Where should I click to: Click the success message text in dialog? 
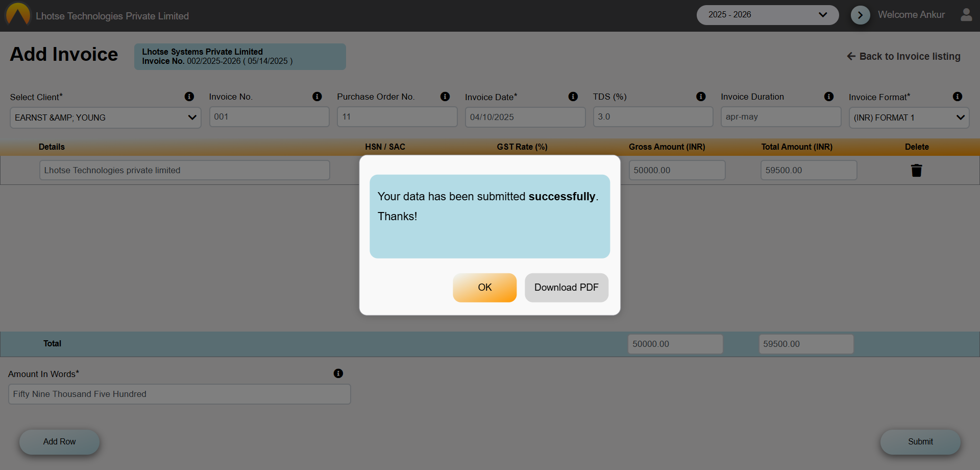[x=488, y=206]
